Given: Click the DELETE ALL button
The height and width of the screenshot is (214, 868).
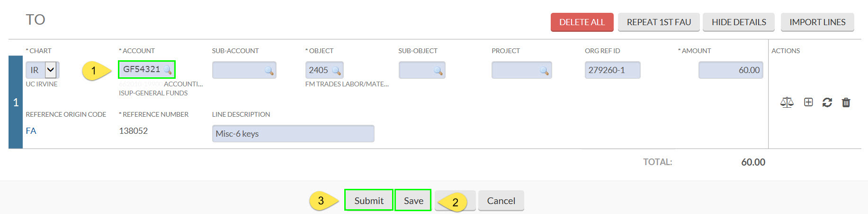Looking at the screenshot, I should coord(582,22).
